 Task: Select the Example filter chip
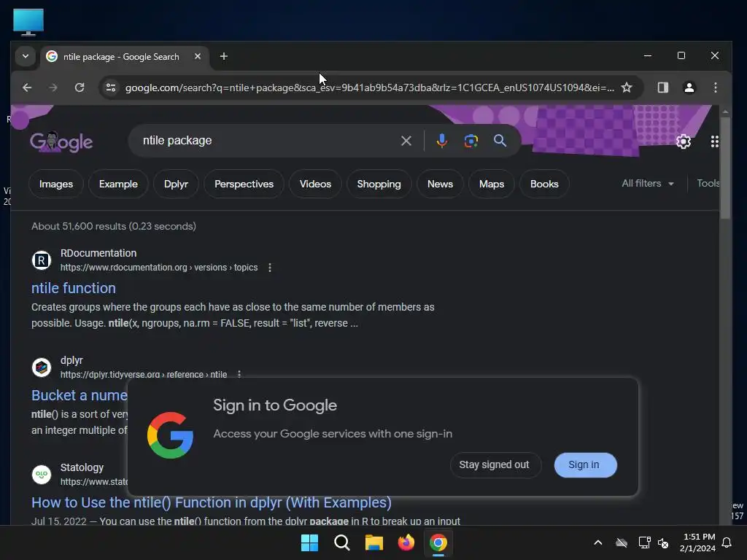(x=118, y=184)
